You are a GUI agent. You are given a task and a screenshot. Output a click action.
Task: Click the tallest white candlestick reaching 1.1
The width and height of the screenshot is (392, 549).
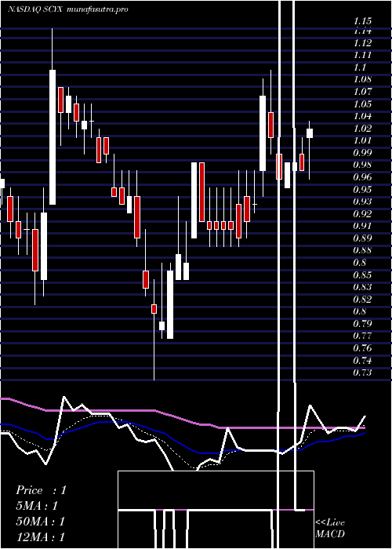(x=53, y=137)
